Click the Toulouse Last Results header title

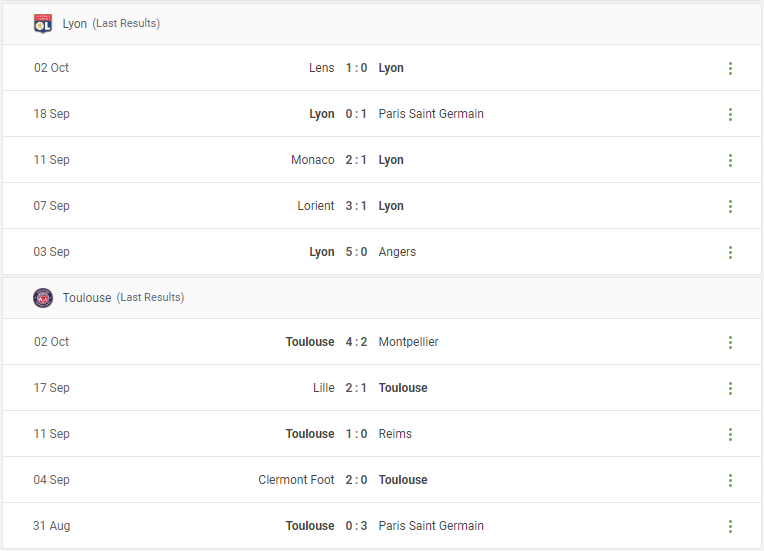pos(123,298)
